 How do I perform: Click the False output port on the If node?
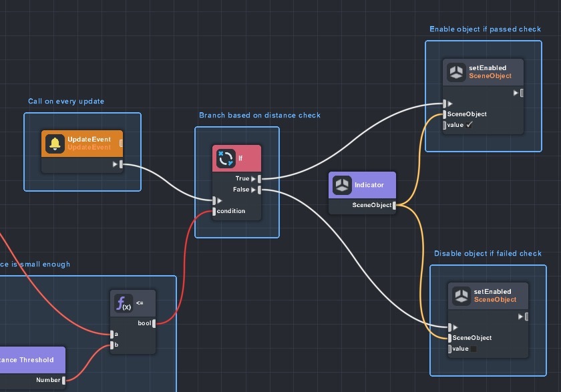pos(259,190)
